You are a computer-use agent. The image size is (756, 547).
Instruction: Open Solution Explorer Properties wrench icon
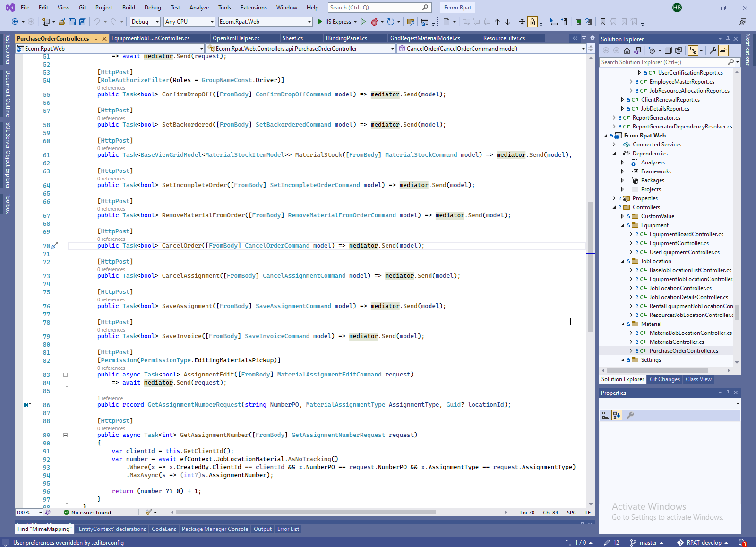(x=713, y=51)
